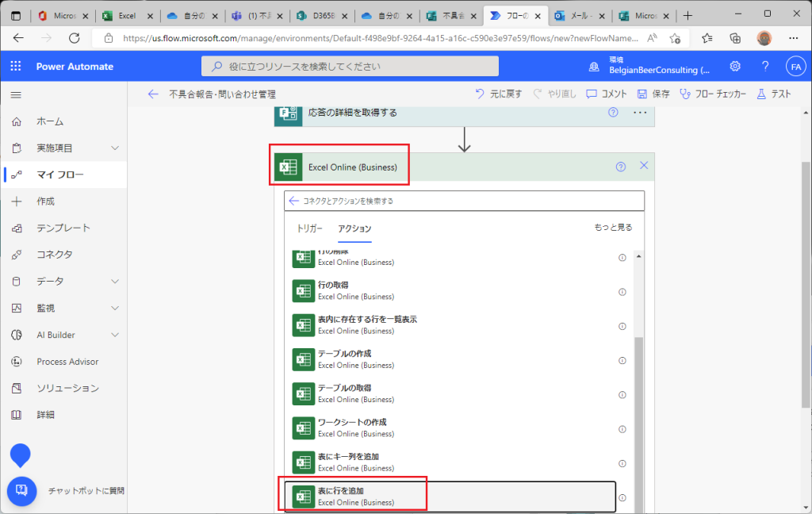812x514 pixels.
Task: Switch to the Excel browser tab
Action: [x=128, y=16]
